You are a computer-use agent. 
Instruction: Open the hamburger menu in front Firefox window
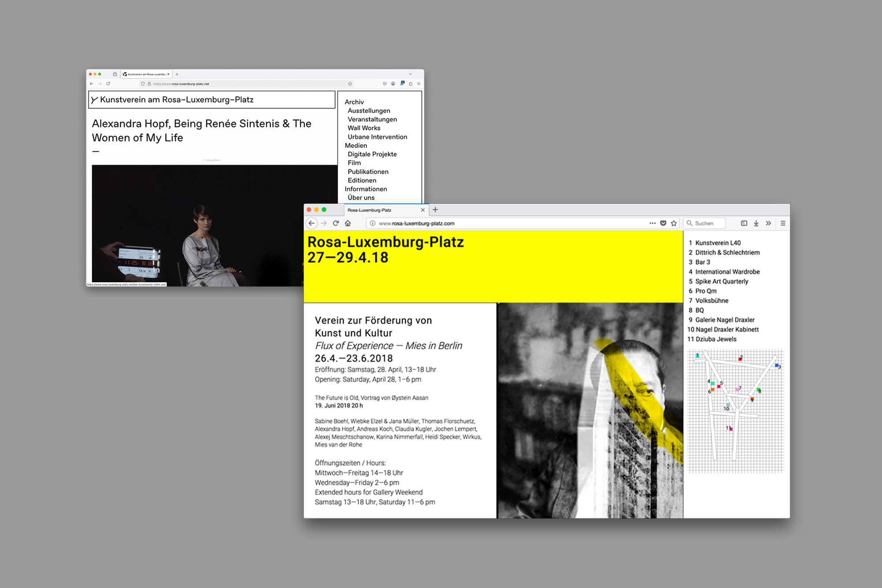pos(783,223)
